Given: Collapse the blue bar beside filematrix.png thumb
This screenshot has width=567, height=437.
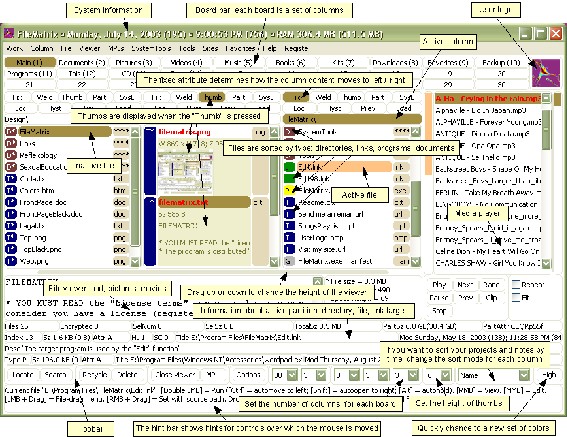Looking at the screenshot, I should point(150,160).
